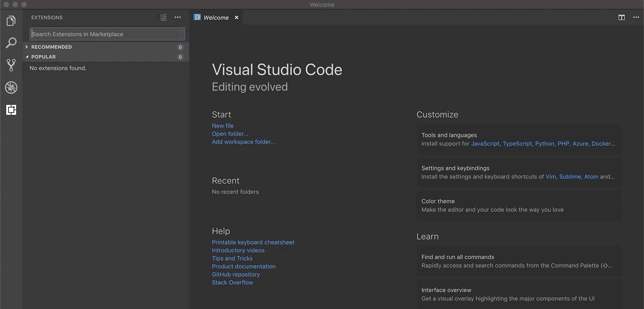Collapse the Popular extensions section
Screen dimensions: 644x309
pyautogui.click(x=43, y=57)
